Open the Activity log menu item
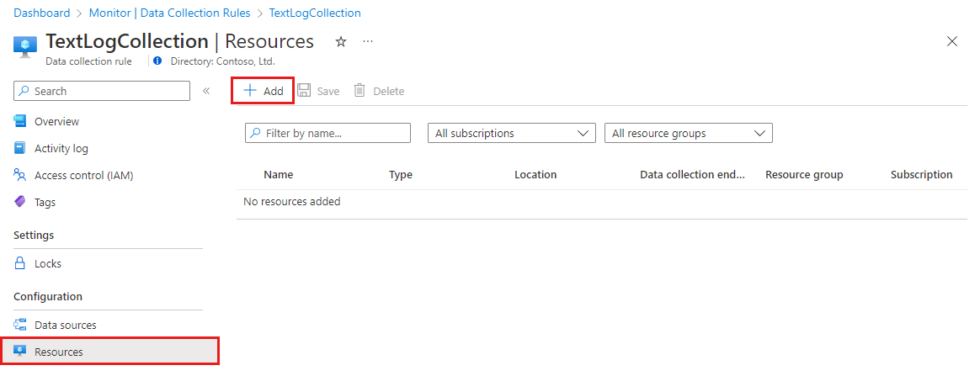This screenshot has width=980, height=376. pos(61,148)
